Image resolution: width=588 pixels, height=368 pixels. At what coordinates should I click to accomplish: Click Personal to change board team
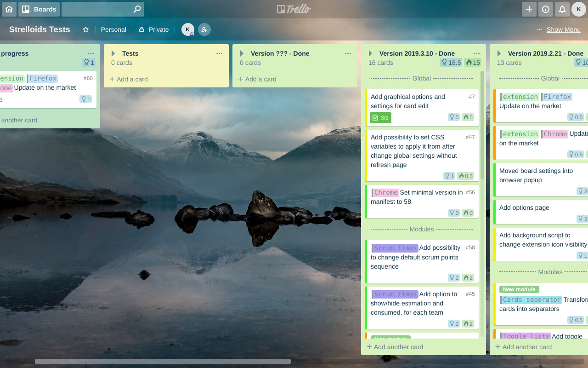point(113,29)
